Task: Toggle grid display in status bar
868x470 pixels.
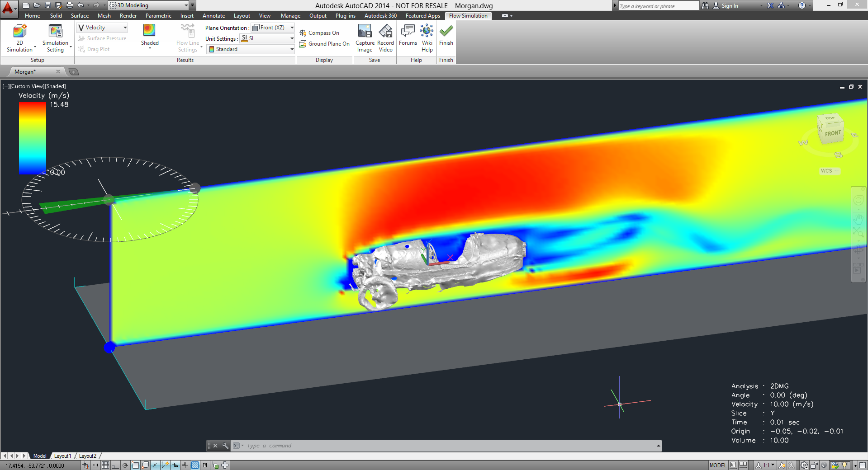Action: (x=105, y=465)
